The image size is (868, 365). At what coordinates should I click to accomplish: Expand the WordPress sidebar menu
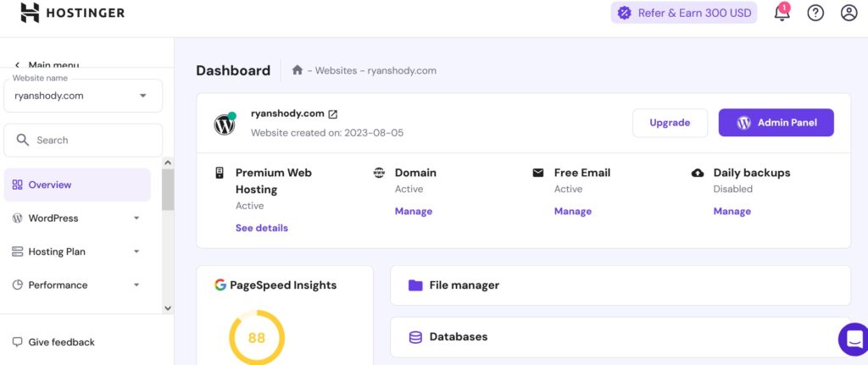(77, 218)
